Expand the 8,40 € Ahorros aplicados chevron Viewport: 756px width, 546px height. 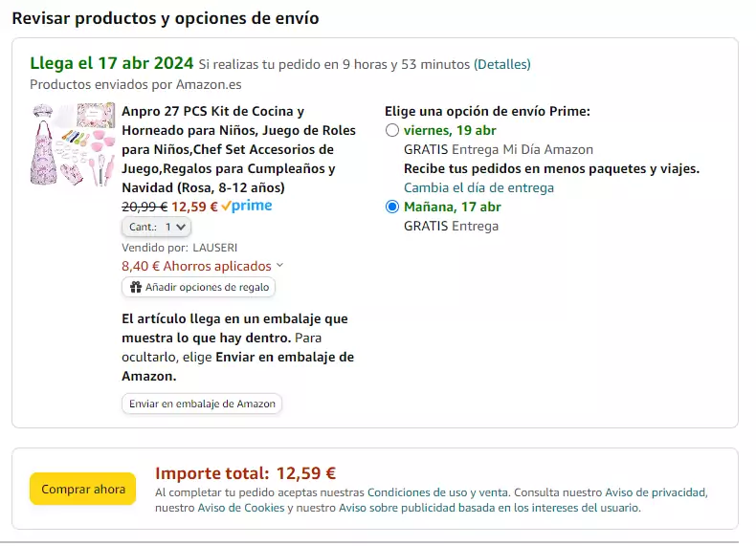point(280,266)
